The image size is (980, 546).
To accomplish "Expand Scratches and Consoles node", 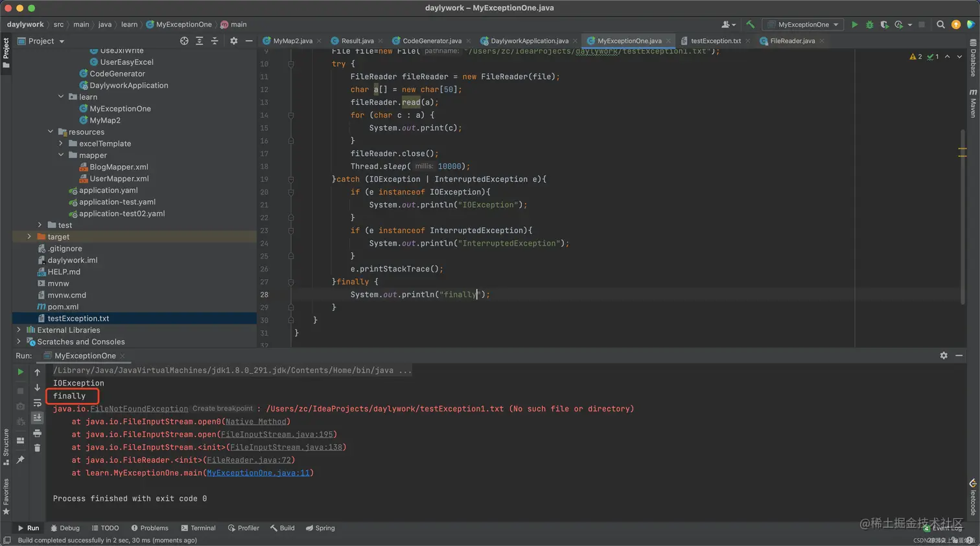I will [x=19, y=341].
